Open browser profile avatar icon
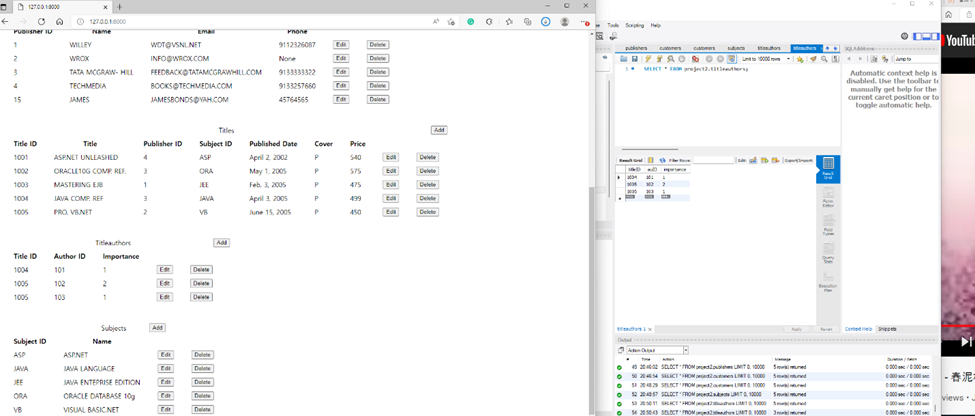This screenshot has width=975, height=416. 565,21
